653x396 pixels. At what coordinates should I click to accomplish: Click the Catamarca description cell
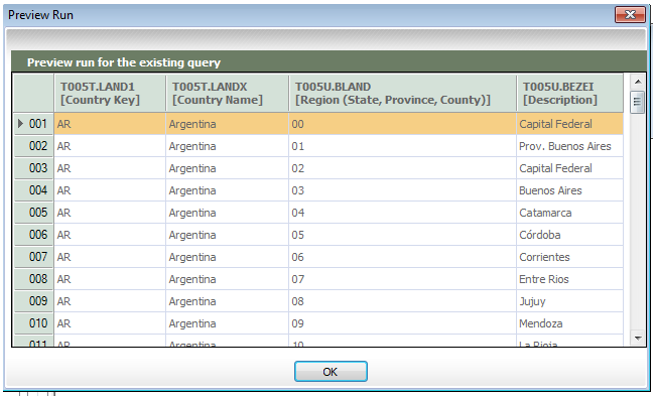tap(570, 212)
